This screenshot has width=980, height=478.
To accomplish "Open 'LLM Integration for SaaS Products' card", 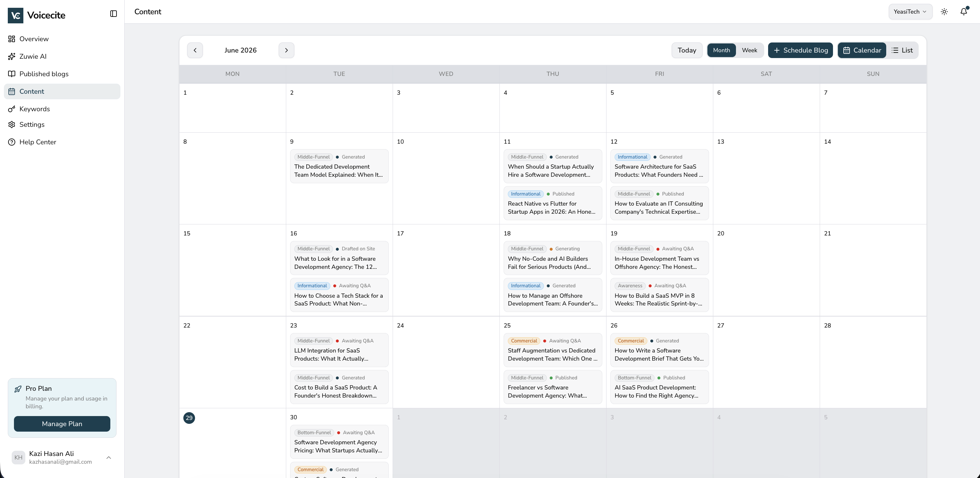I will (x=339, y=350).
